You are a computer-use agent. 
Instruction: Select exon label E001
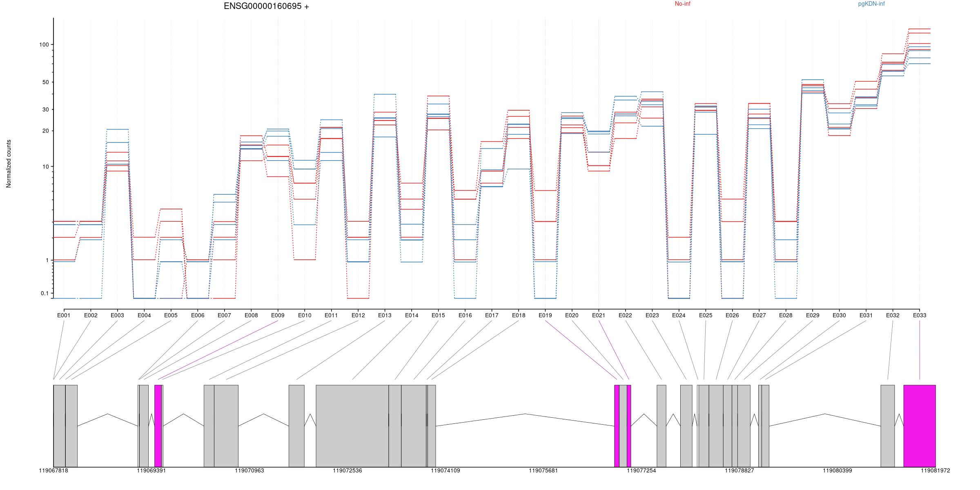point(64,315)
